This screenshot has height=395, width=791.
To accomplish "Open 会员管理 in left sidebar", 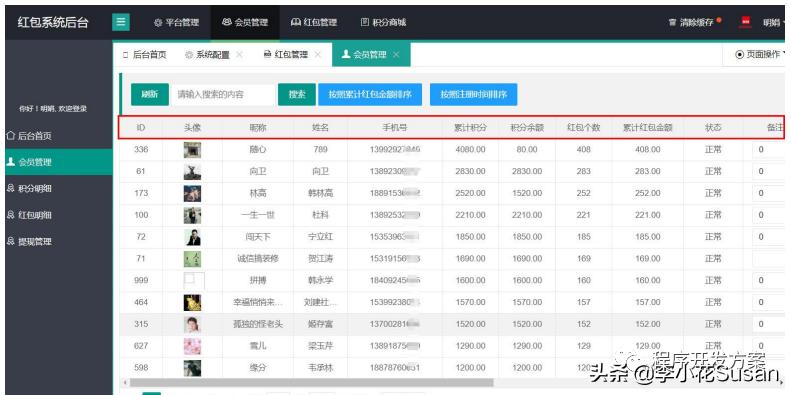I will pos(59,162).
